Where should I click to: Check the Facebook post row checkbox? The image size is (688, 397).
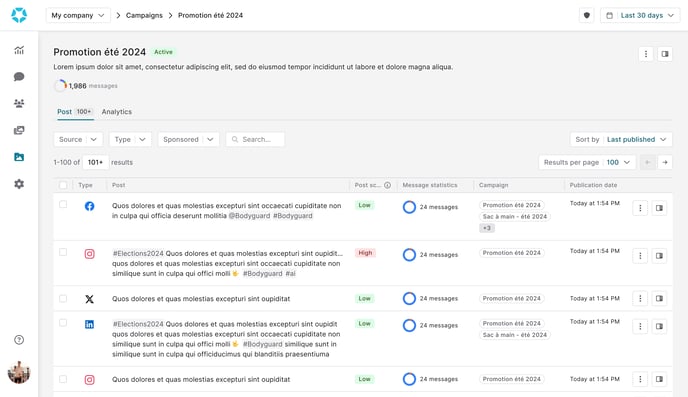63,204
